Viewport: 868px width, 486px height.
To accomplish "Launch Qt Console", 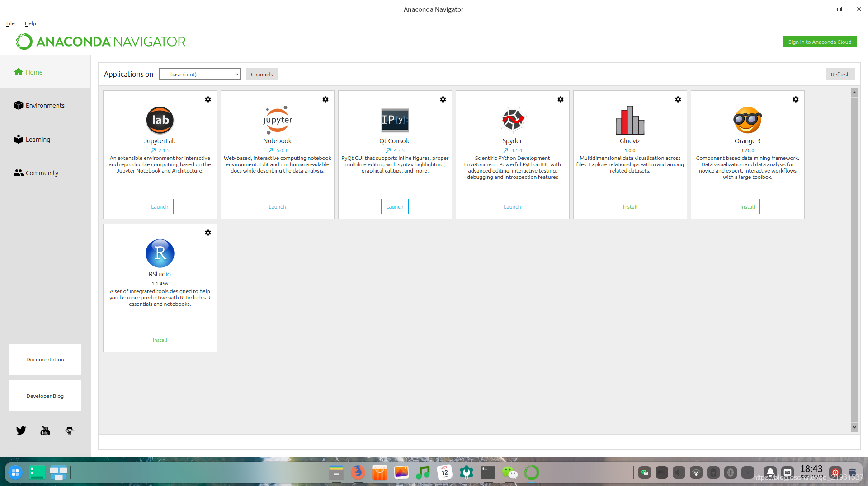I will [395, 206].
